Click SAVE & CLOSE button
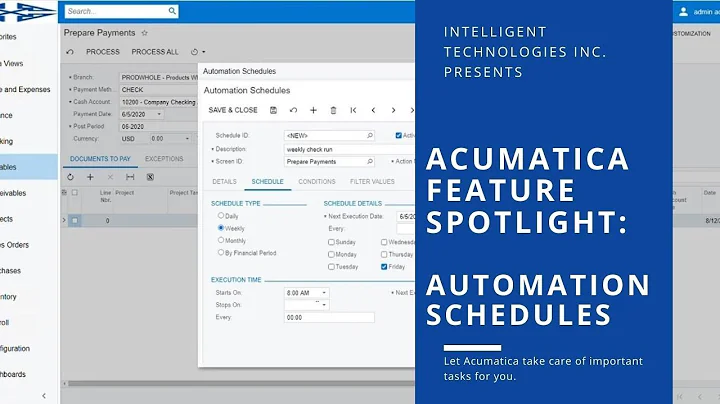 (233, 110)
